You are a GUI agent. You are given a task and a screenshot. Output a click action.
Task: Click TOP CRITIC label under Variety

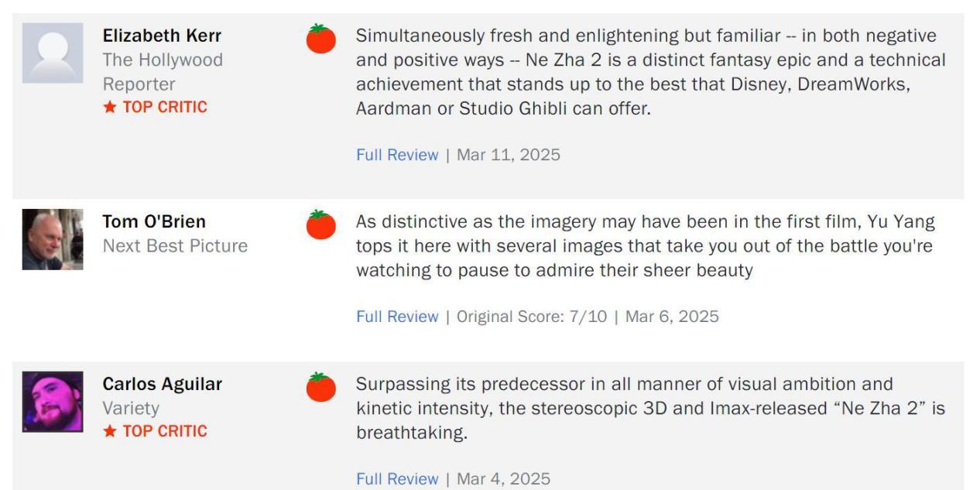pyautogui.click(x=165, y=432)
